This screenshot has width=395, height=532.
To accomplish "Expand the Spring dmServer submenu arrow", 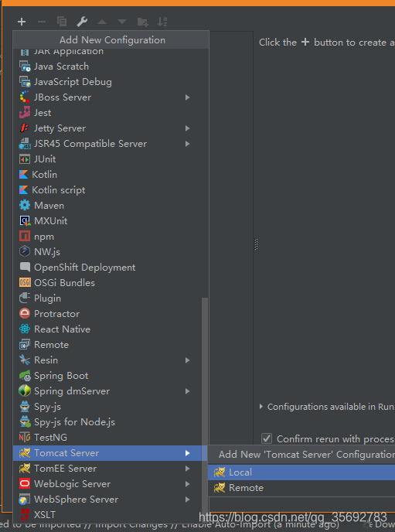I will pos(187,391).
